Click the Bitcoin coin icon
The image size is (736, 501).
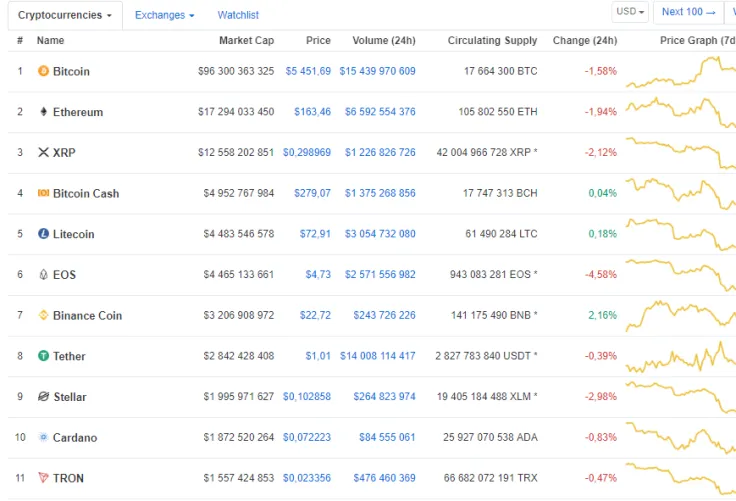coord(43,71)
